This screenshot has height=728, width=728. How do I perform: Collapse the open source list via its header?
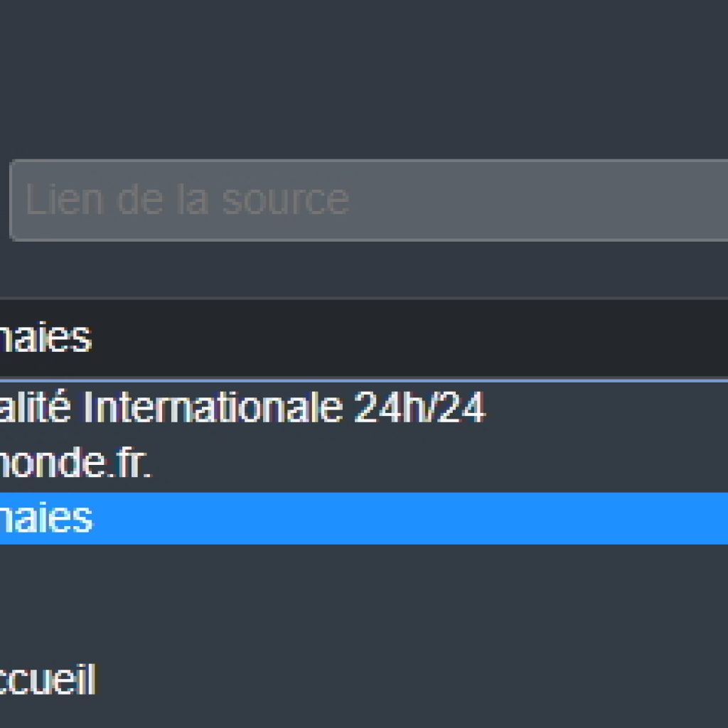(364, 338)
